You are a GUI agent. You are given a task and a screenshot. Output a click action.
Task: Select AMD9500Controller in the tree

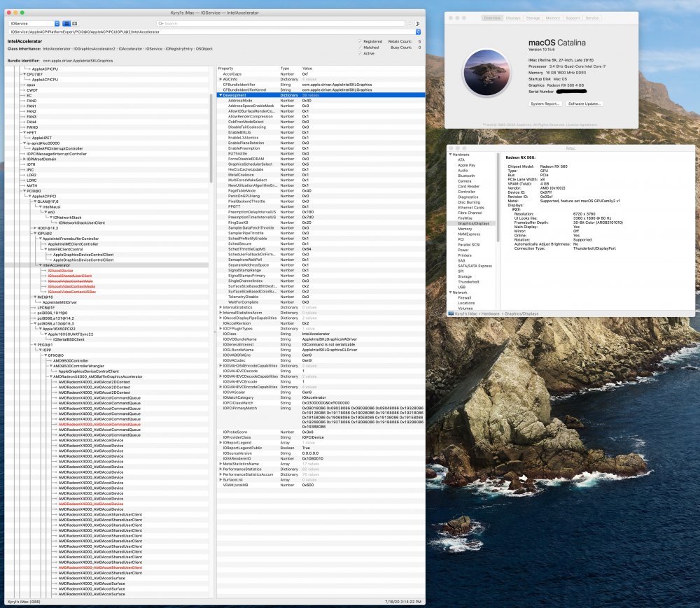[71, 360]
